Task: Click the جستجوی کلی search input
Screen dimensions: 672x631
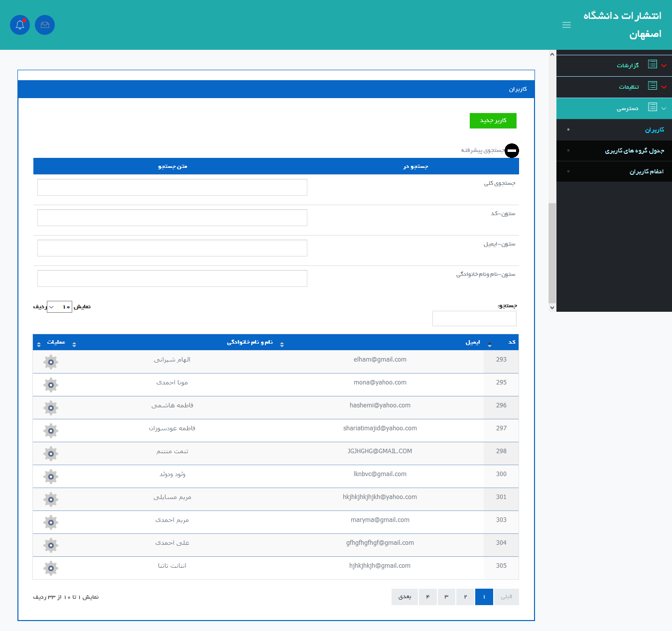Action: click(172, 187)
